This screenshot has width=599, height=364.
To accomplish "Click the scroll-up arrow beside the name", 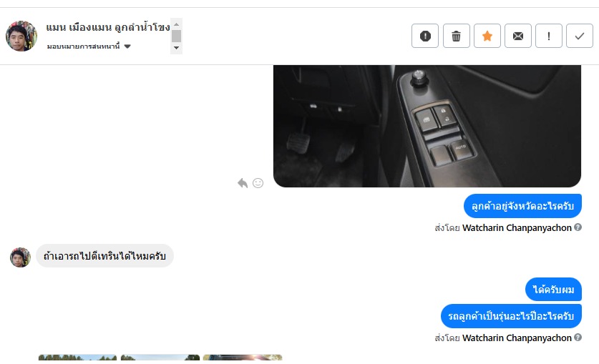I will pos(176,24).
